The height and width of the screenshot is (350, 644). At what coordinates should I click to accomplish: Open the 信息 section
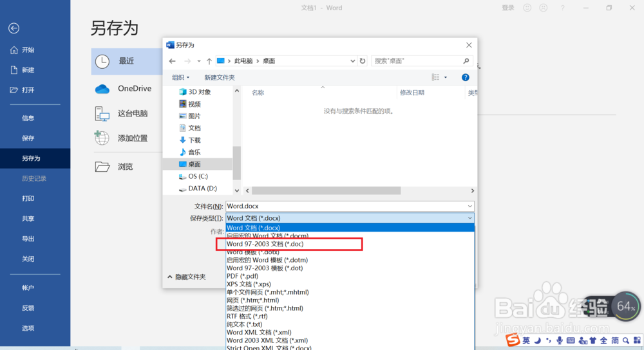click(28, 118)
